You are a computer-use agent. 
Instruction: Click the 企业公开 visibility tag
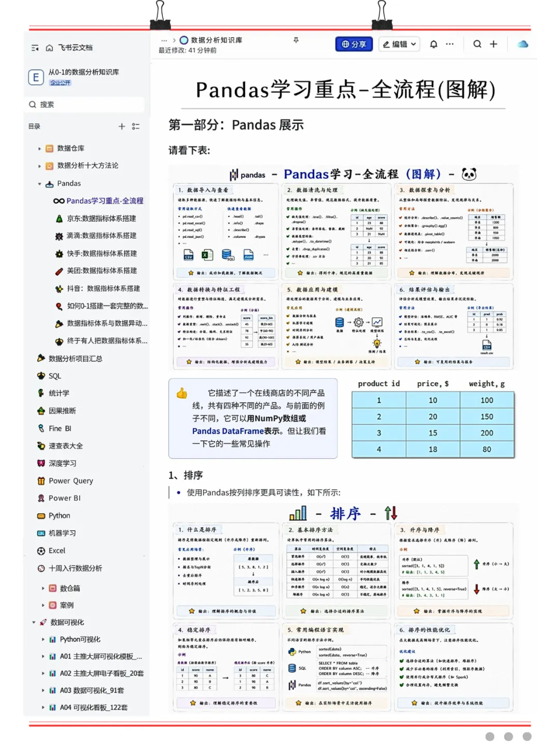point(60,83)
